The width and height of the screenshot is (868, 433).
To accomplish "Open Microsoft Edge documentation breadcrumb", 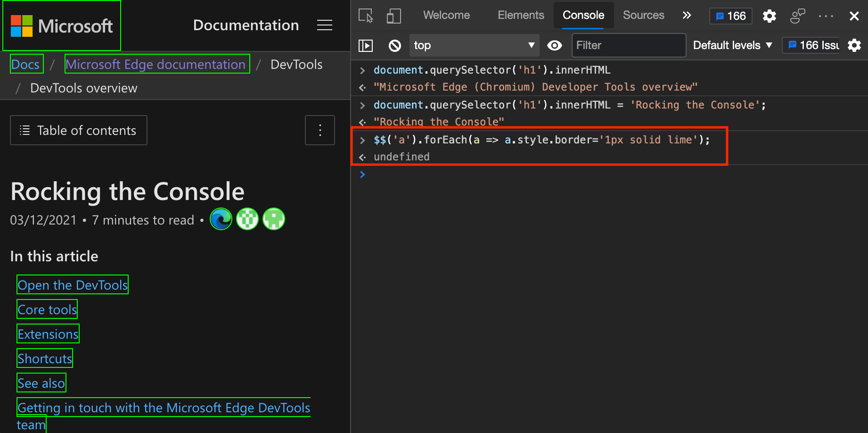I will (157, 64).
